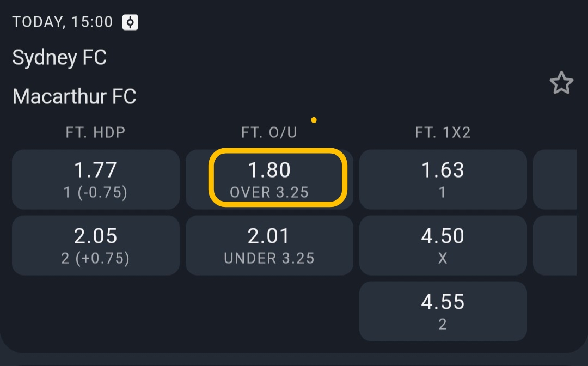Image resolution: width=588 pixels, height=366 pixels.
Task: Tap the TODAY, 15:00 kickoff time
Action: coord(63,22)
